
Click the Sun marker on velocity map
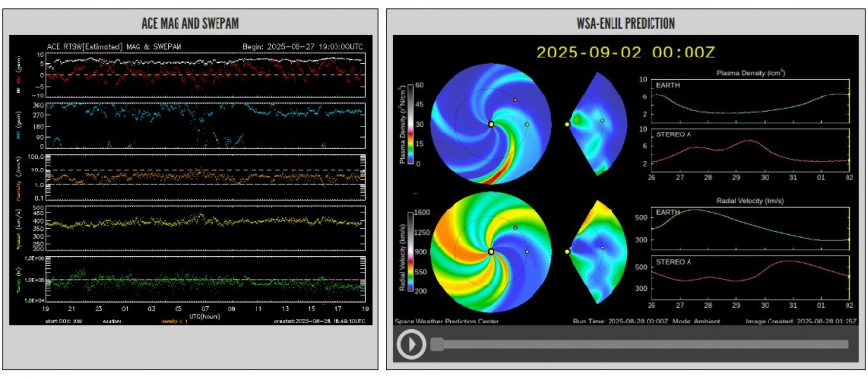491,251
